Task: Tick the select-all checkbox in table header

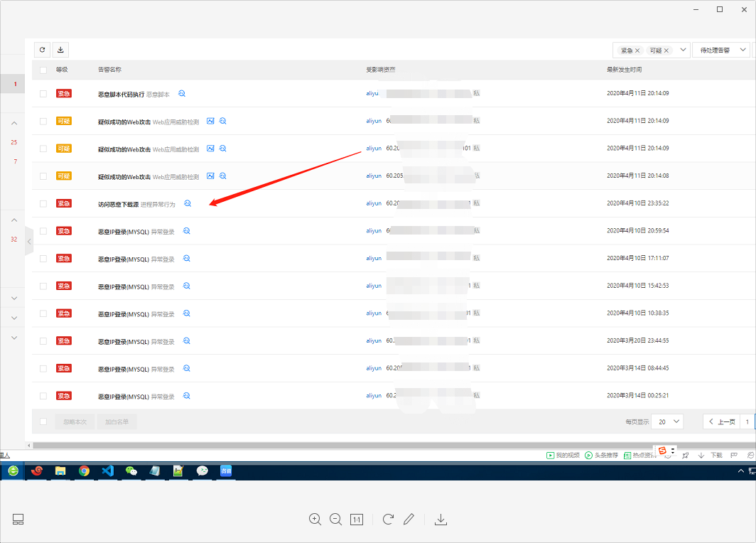Action: tap(43, 70)
